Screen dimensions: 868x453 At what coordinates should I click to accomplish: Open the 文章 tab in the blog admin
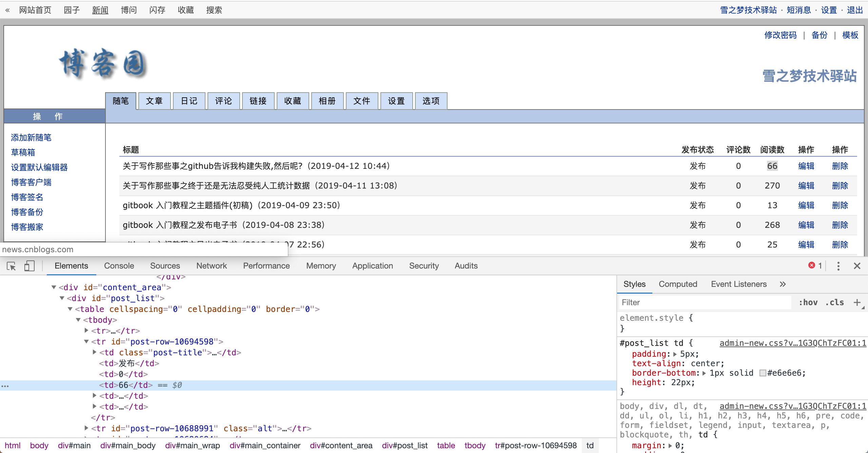[154, 101]
